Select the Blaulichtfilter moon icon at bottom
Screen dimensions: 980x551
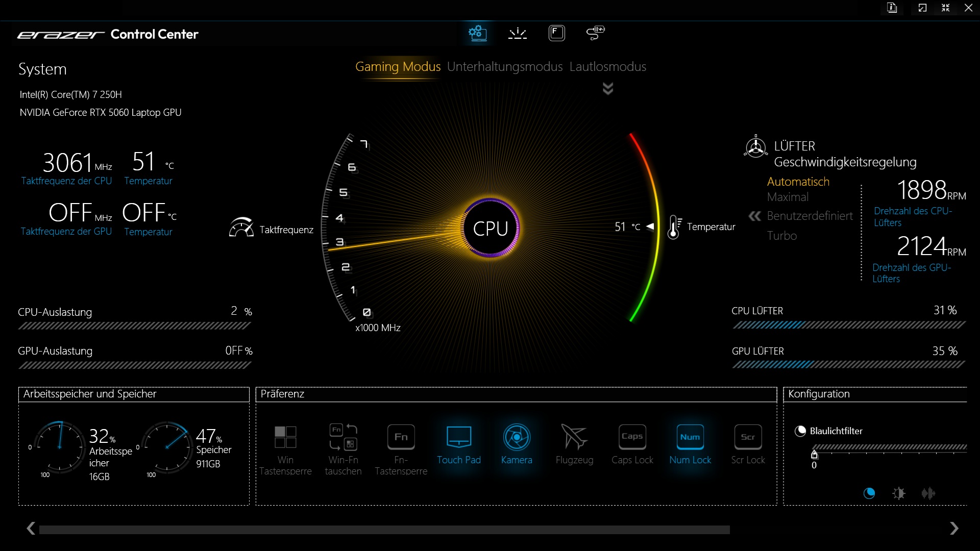pyautogui.click(x=869, y=493)
